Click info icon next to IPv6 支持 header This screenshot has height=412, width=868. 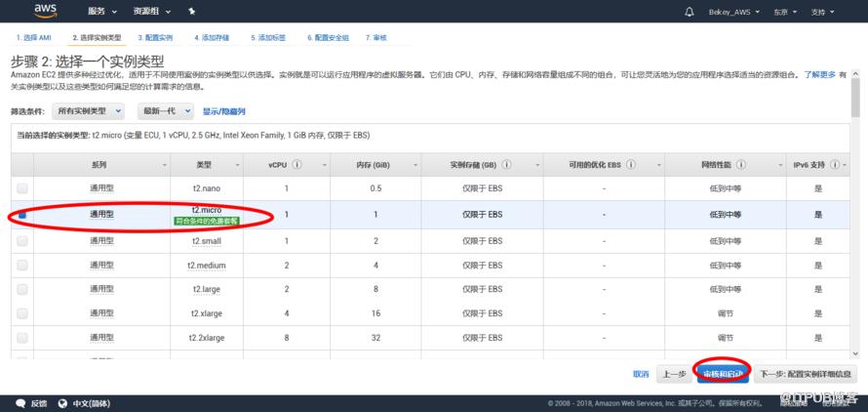[834, 165]
